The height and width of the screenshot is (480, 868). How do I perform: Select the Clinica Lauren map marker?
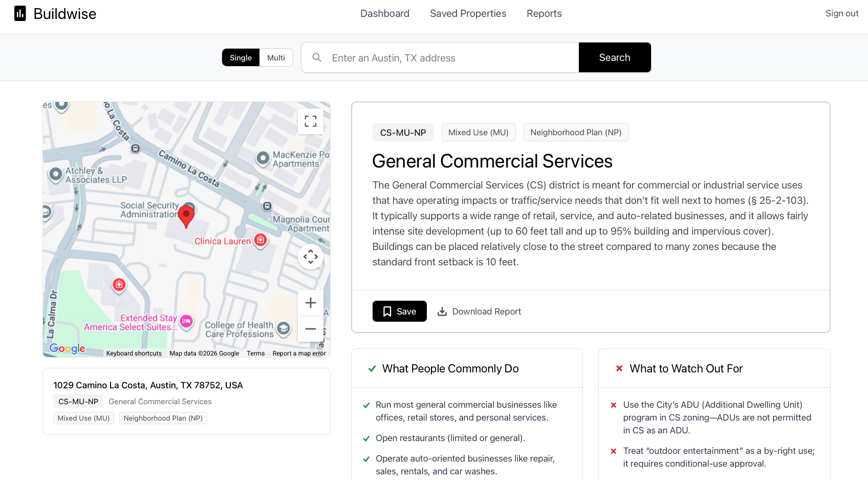pos(261,240)
